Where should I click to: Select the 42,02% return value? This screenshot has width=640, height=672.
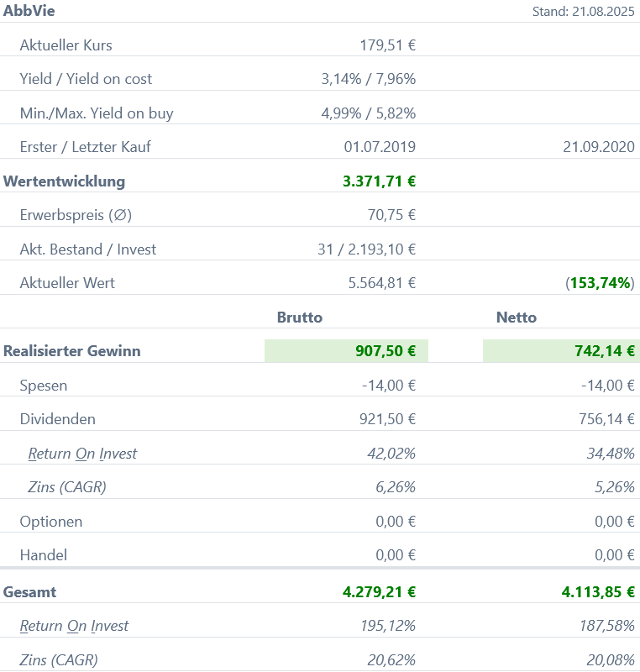tap(391, 453)
